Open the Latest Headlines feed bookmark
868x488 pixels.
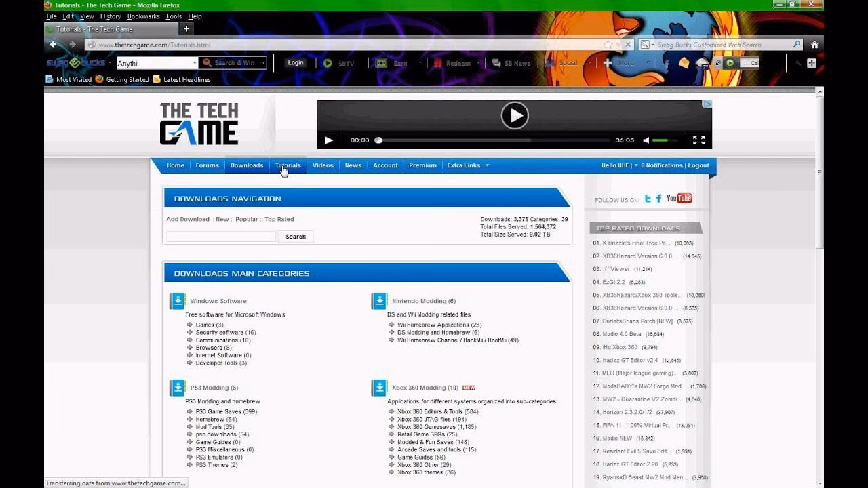click(182, 79)
